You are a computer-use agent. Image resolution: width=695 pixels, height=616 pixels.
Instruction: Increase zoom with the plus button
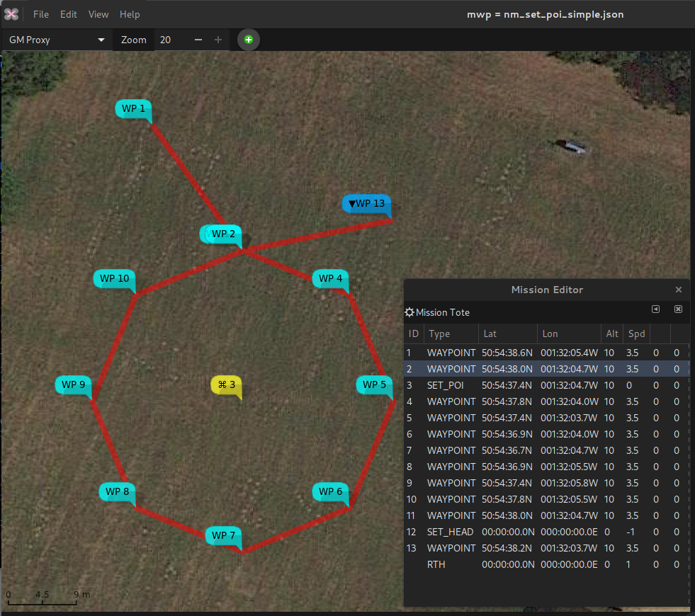pyautogui.click(x=218, y=40)
